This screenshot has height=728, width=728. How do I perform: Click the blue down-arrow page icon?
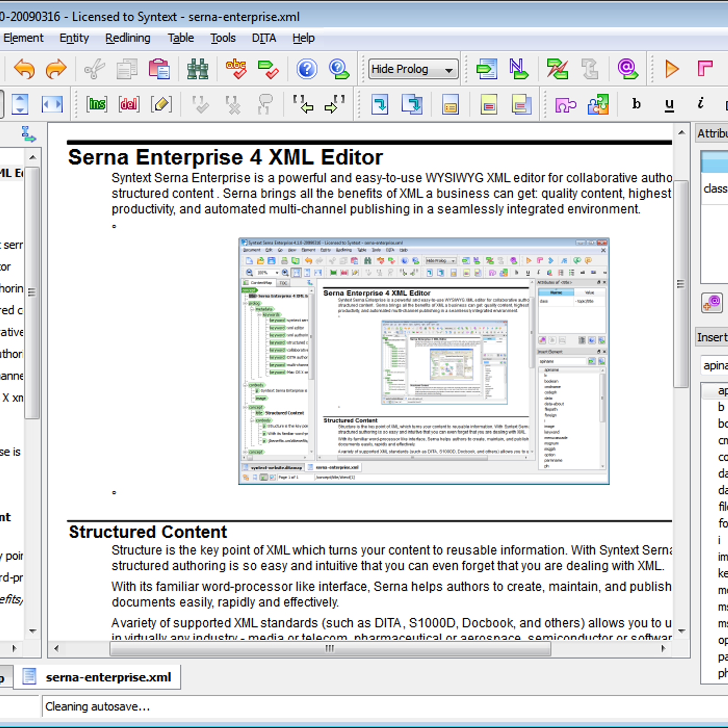click(x=379, y=104)
